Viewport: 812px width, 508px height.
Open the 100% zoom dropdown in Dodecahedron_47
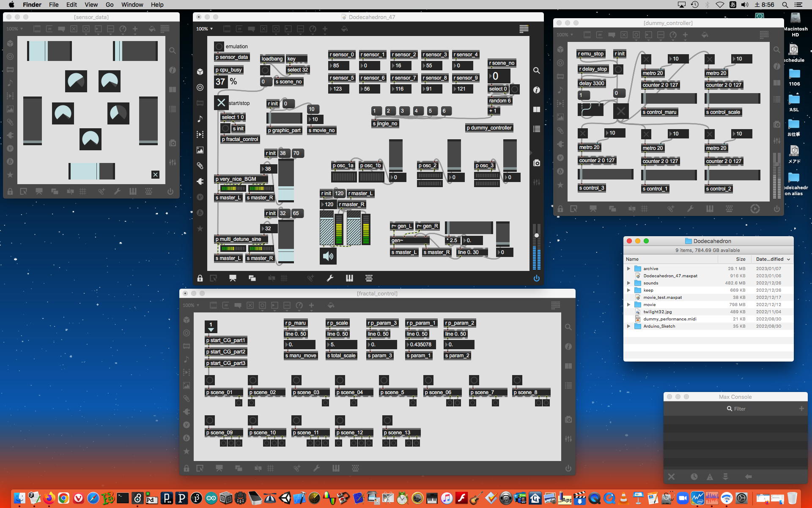pos(205,29)
